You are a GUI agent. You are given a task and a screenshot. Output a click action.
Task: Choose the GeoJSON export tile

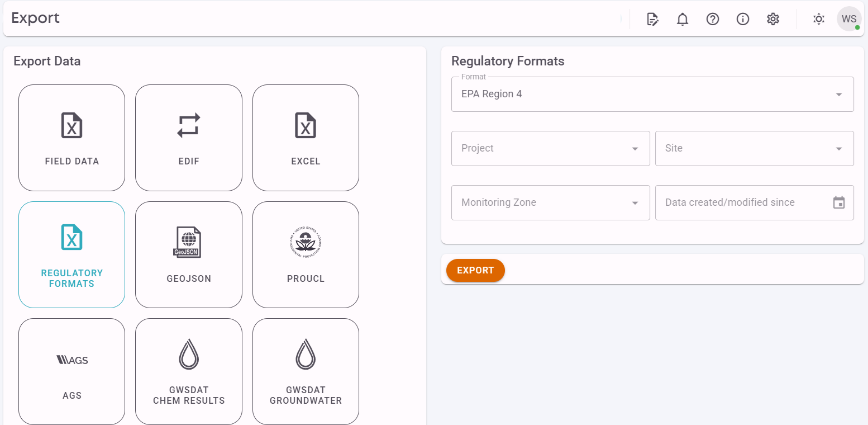pos(189,254)
